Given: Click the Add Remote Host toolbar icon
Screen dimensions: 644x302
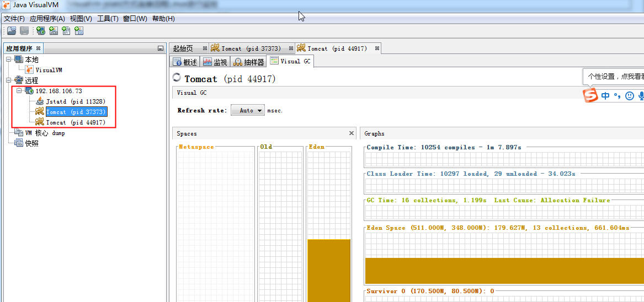Looking at the screenshot, I should pos(41,30).
